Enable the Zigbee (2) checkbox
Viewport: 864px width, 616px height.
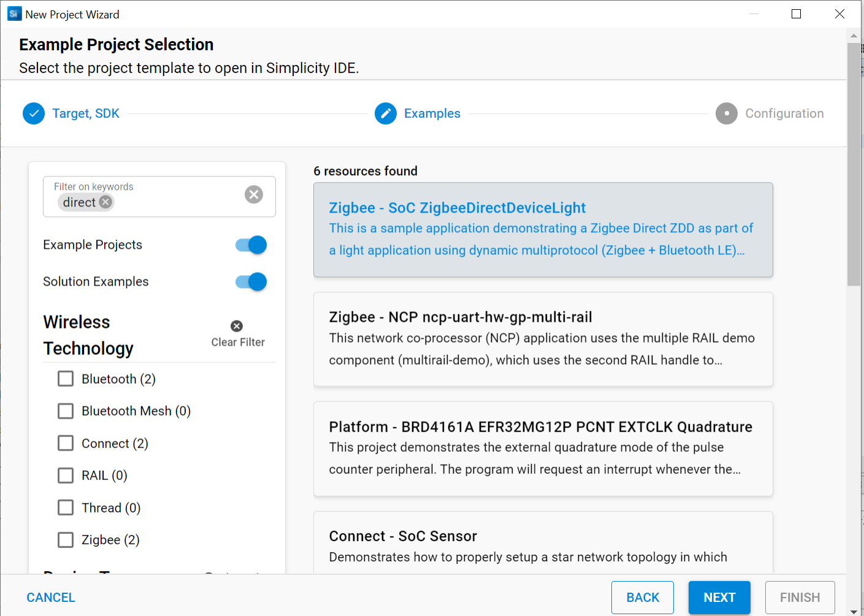tap(66, 540)
